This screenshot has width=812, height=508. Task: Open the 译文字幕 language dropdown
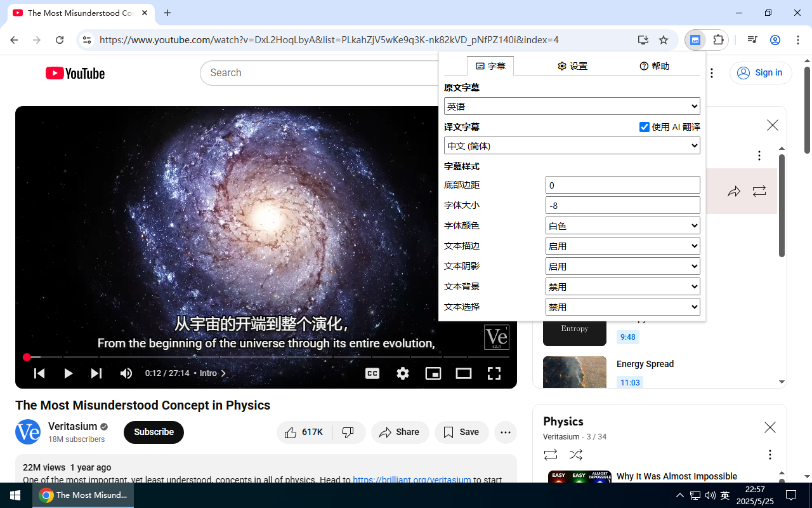[572, 145]
